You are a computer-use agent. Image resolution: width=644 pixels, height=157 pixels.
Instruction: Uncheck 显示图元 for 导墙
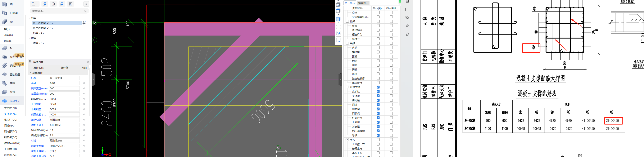point(378,135)
